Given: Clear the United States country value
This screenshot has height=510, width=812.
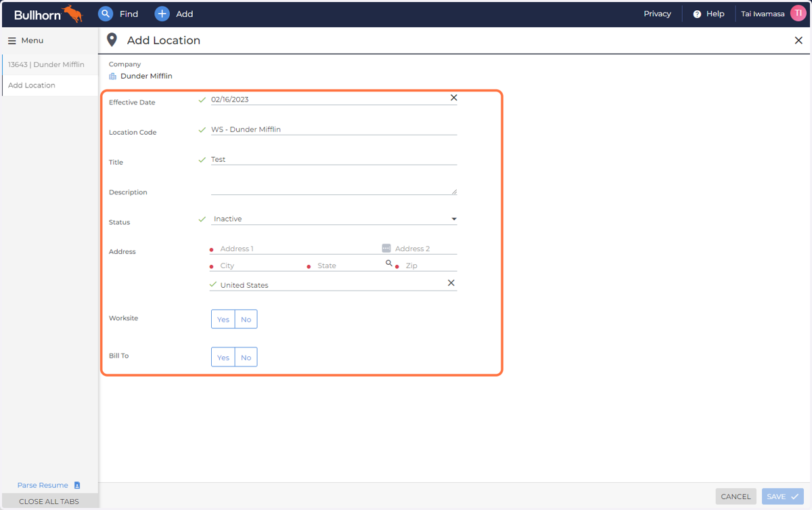Looking at the screenshot, I should pyautogui.click(x=451, y=283).
